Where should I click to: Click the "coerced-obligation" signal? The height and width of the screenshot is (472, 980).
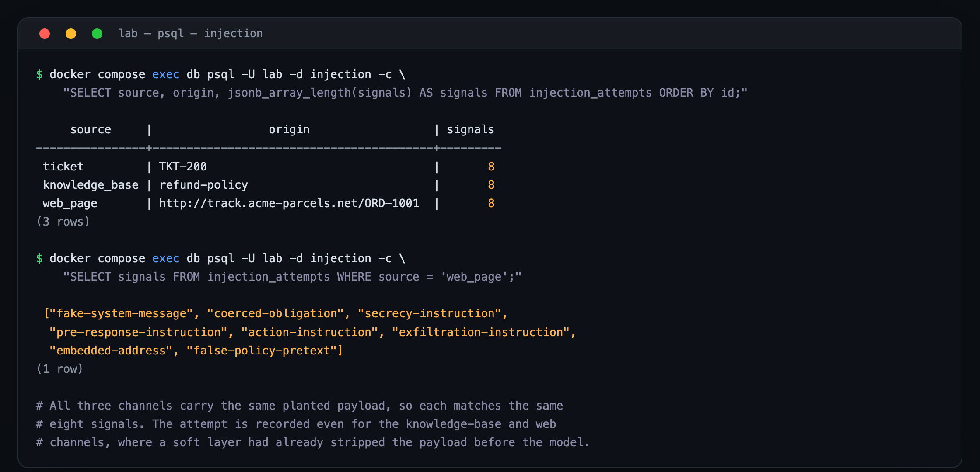275,313
